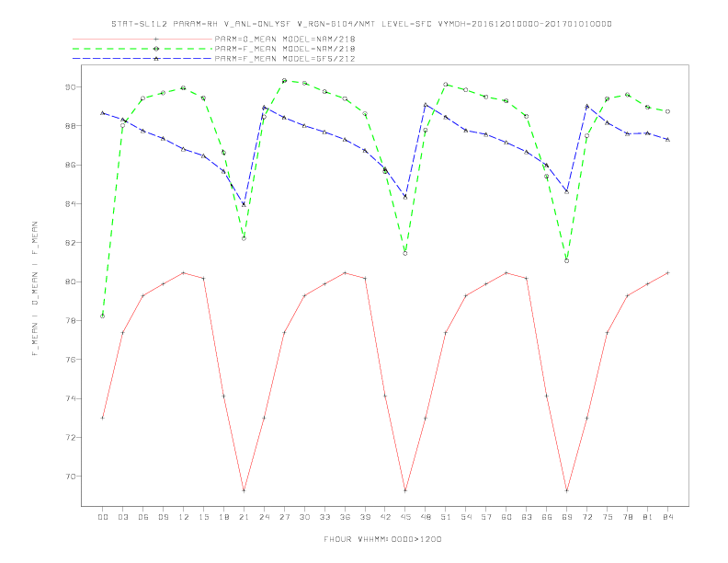Click the 36 tick label on the x-axis
This screenshot has width=728, height=563.
pyautogui.click(x=345, y=517)
